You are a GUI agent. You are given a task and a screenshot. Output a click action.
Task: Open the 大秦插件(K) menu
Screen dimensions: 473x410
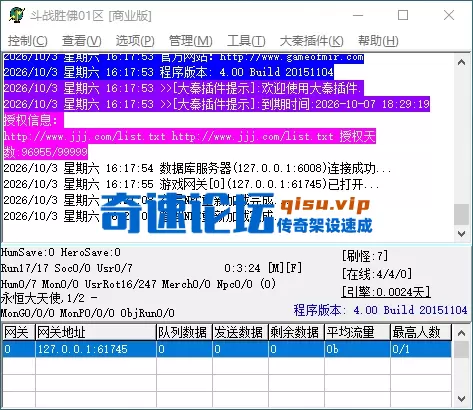coord(311,41)
